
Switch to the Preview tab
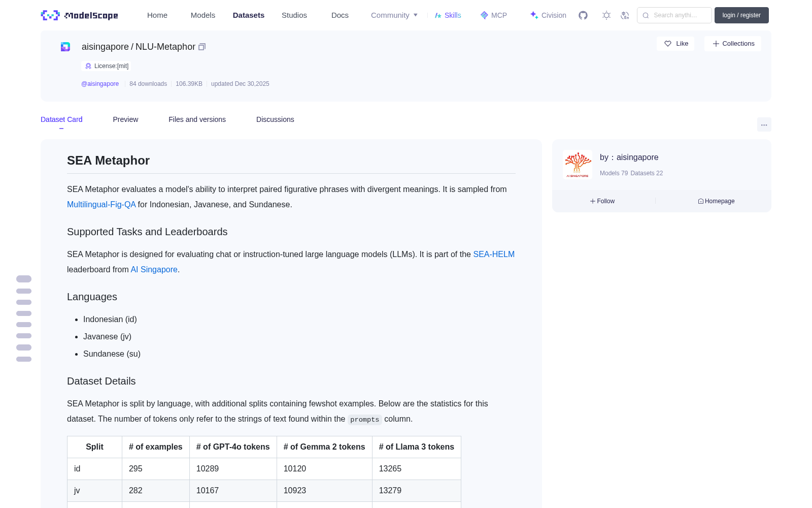pyautogui.click(x=125, y=119)
